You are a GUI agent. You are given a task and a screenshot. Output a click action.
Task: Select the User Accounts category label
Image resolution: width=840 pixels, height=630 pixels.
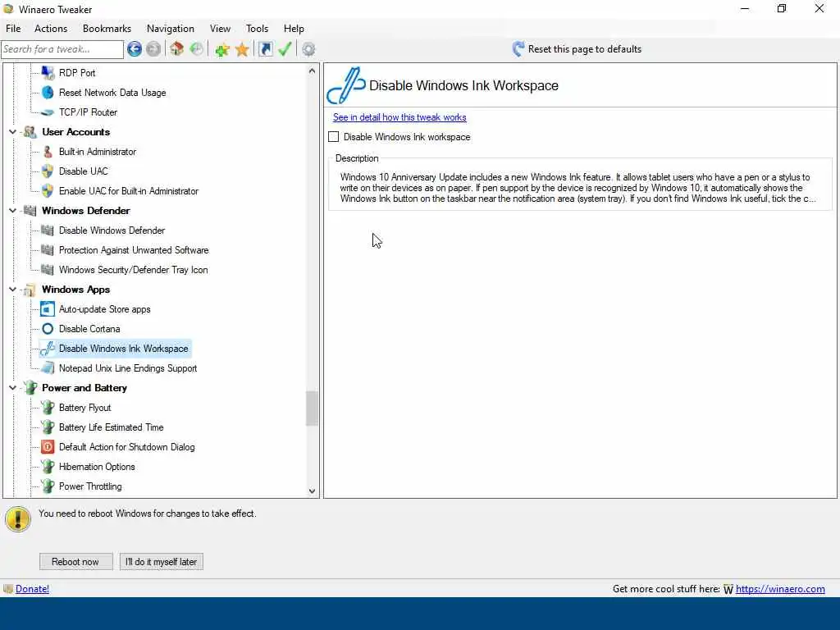(x=75, y=132)
